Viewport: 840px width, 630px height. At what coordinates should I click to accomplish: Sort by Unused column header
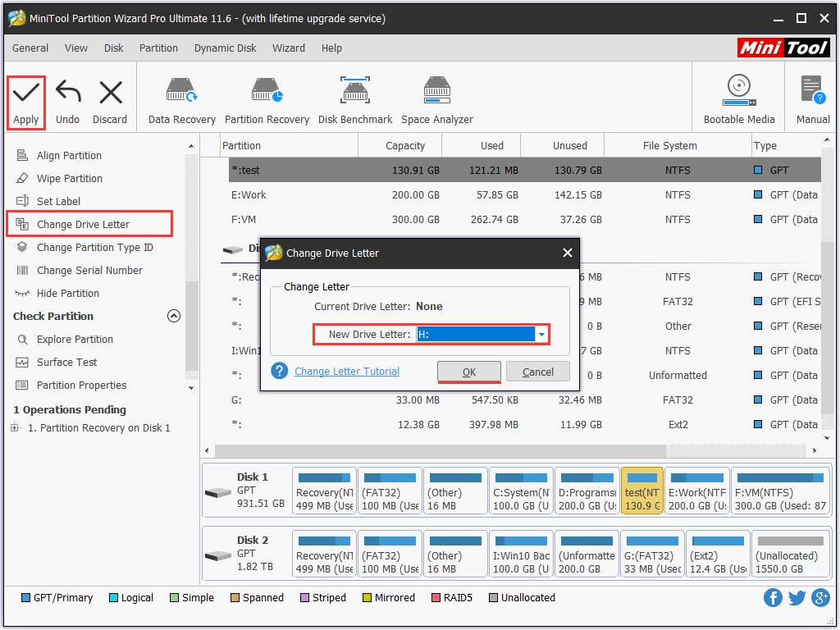563,146
